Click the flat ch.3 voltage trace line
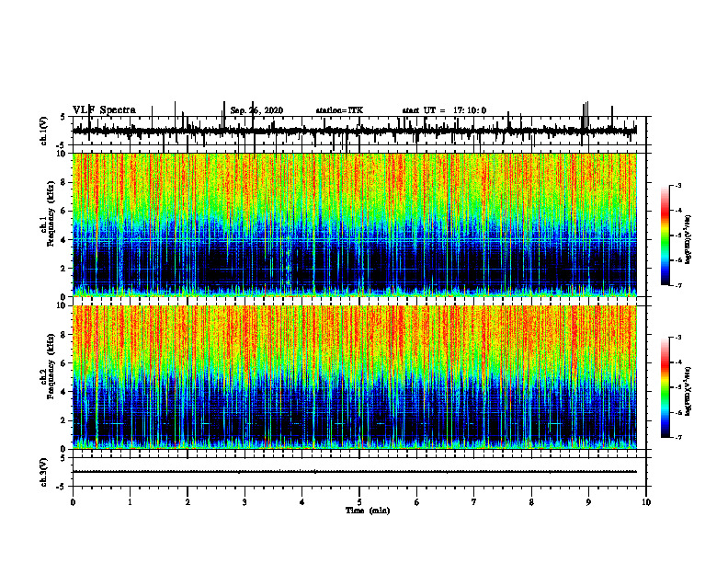Screen dimensions: 728x563 coord(355,472)
